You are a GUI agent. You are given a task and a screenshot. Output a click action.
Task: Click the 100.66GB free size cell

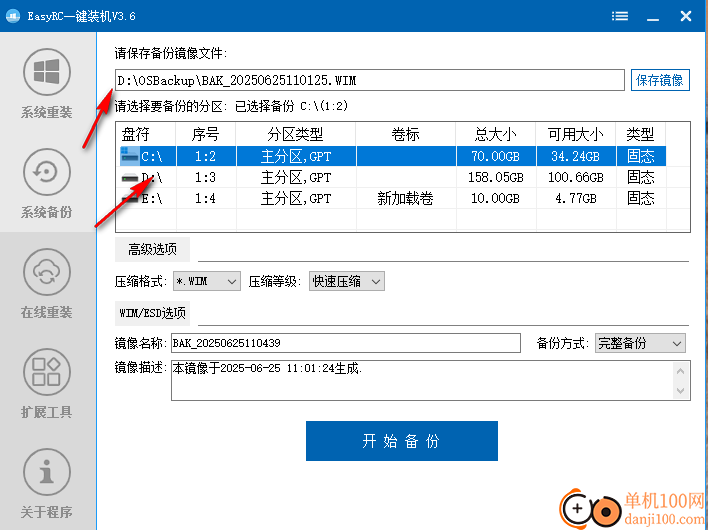point(576,177)
